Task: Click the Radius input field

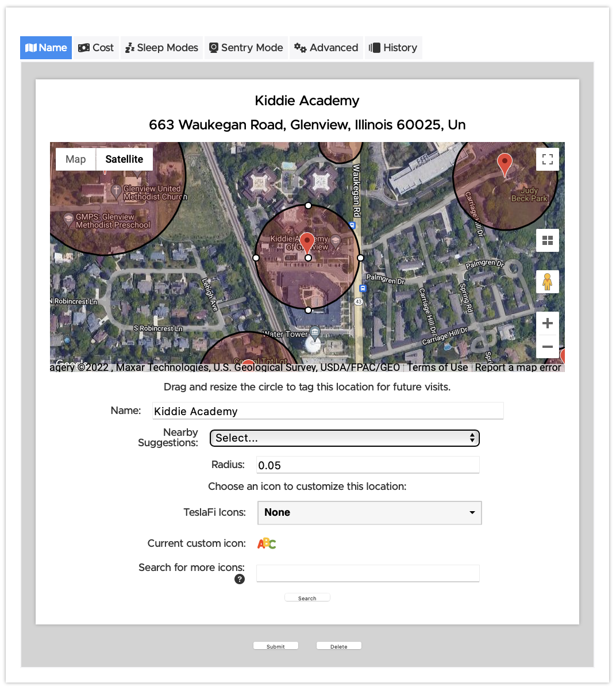Action: click(x=368, y=465)
